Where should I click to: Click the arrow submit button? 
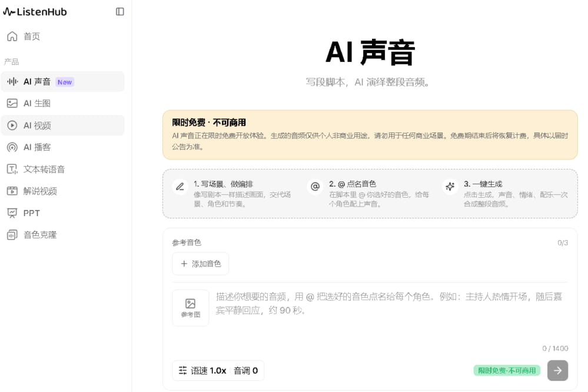[x=557, y=371]
